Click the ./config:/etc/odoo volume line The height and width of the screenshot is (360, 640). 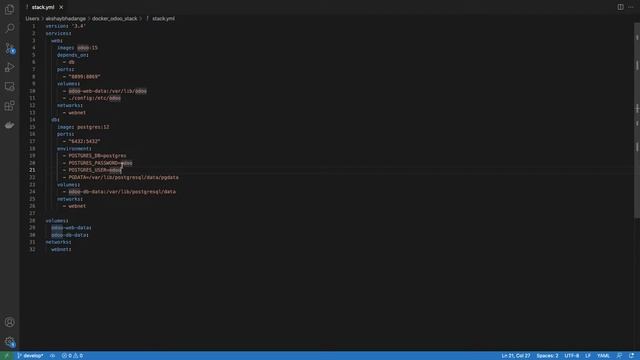[94, 98]
